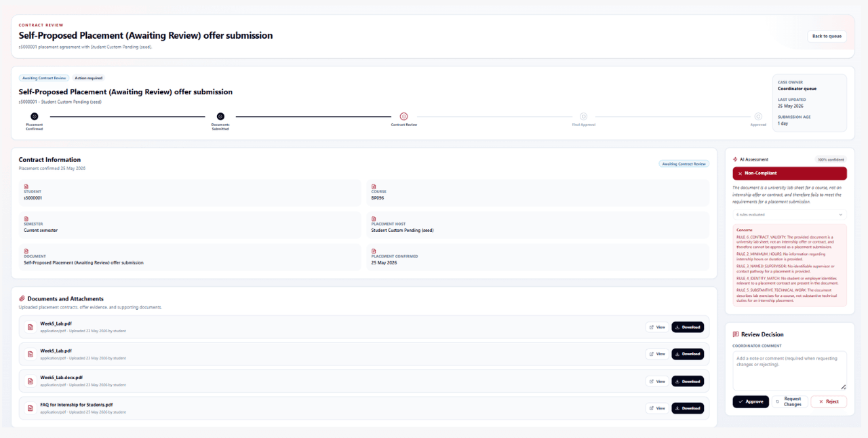Click the Coordinator queue case owner value
Image resolution: width=868 pixels, height=438 pixels.
tap(797, 88)
